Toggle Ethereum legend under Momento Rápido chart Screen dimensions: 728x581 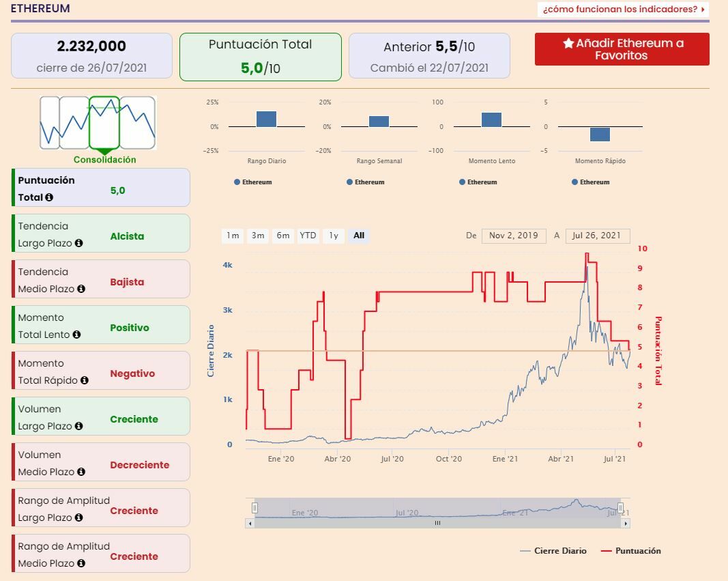click(x=591, y=182)
